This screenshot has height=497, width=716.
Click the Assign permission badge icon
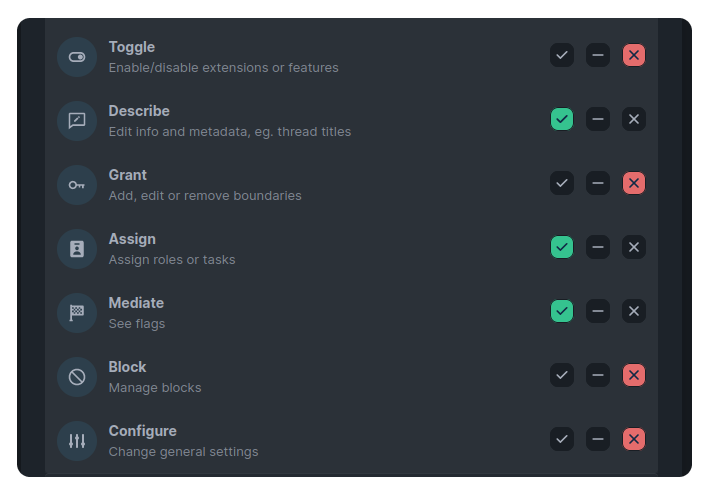77,249
